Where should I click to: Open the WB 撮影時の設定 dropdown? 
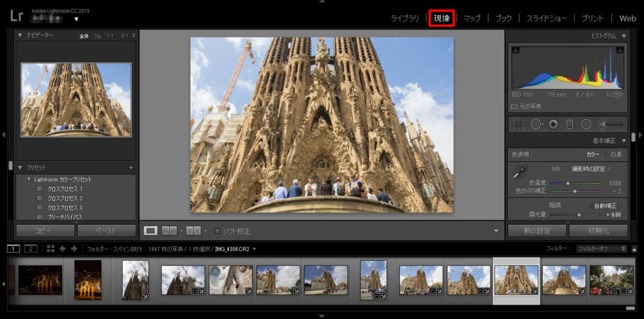point(591,169)
